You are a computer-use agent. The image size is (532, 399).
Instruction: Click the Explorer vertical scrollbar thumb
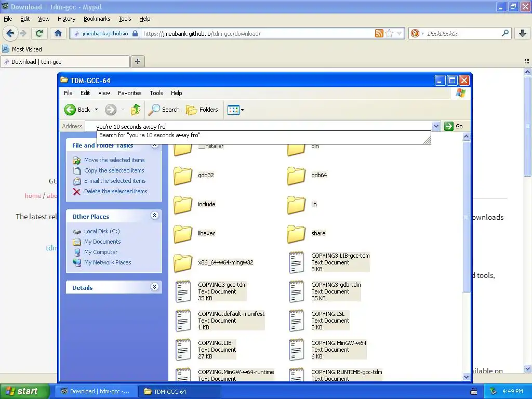click(x=466, y=217)
